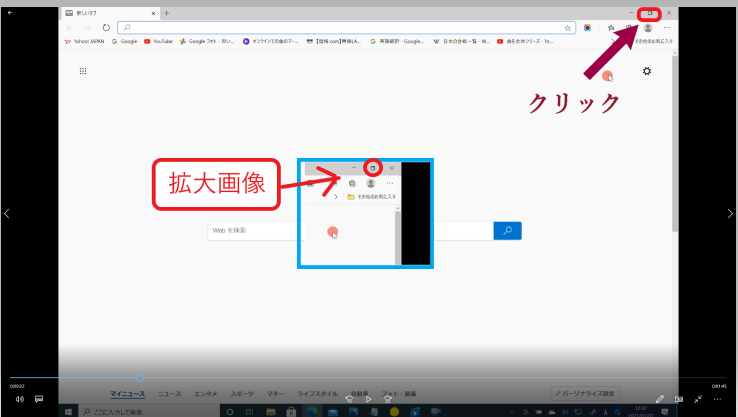Click the blue search magnifier button
Image resolution: width=738 pixels, height=417 pixels.
[x=507, y=231]
